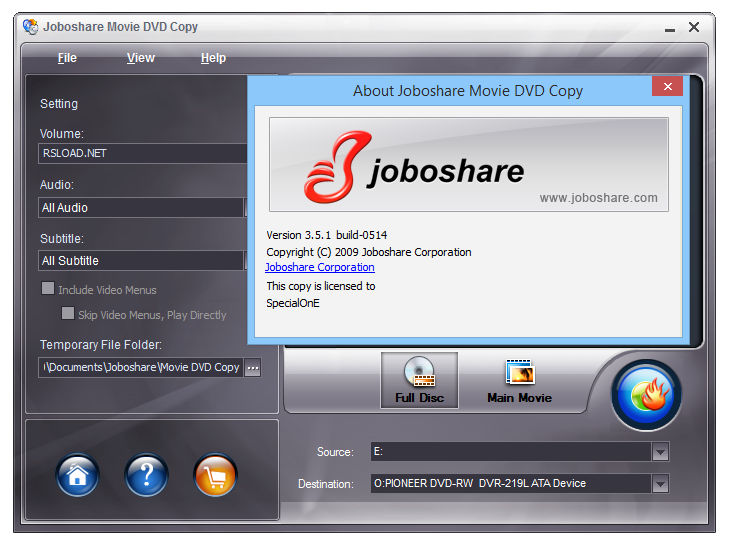Click the temporary folder path field
Screen dimensions: 731x550
tap(141, 368)
